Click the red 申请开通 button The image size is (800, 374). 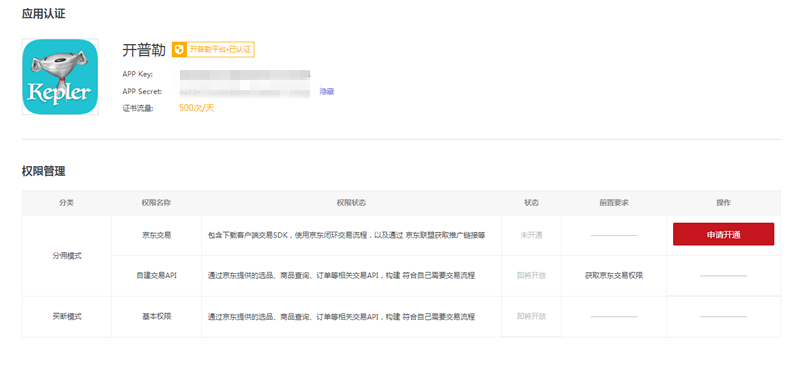coord(723,234)
